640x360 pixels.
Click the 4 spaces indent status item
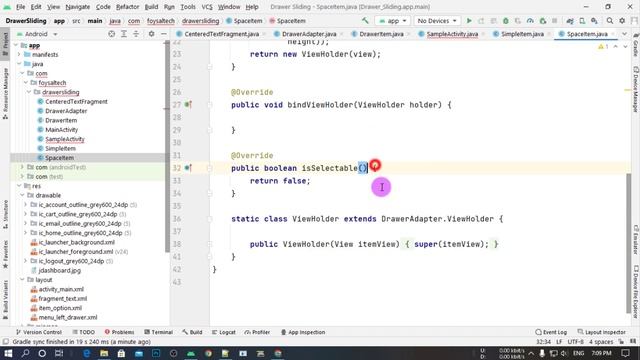tap(601, 342)
